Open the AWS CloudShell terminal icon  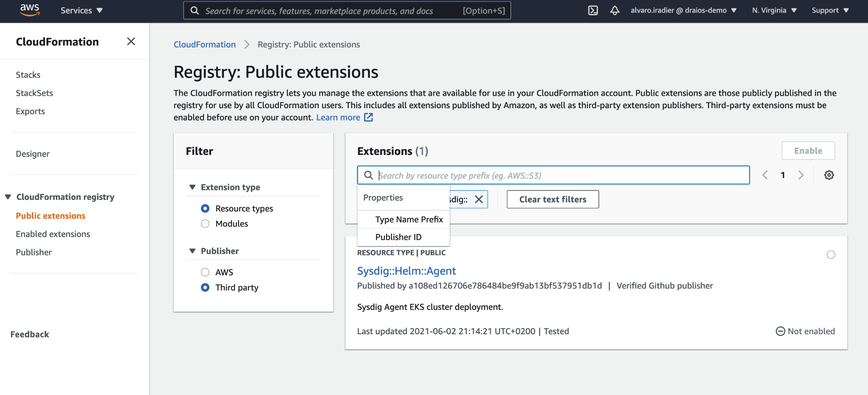pos(593,10)
